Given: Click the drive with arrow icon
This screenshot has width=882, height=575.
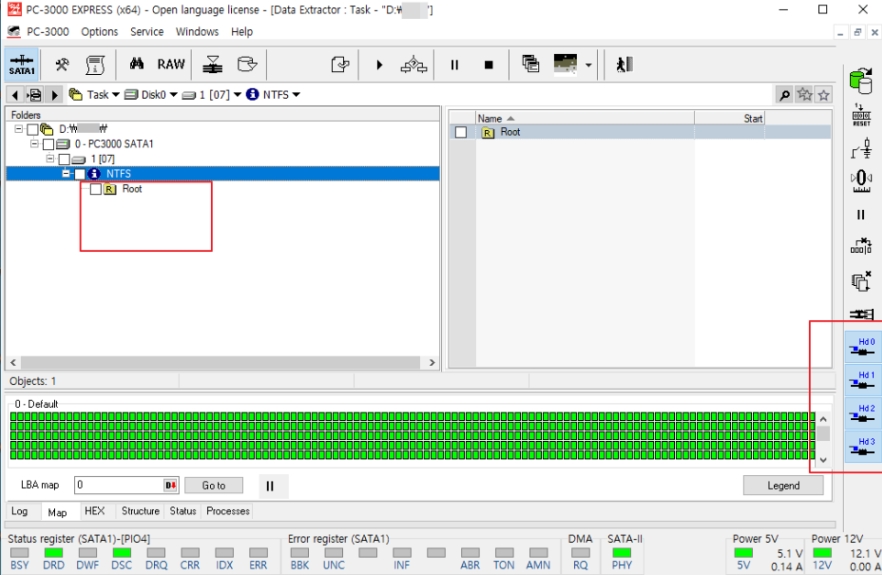Looking at the screenshot, I should tap(246, 64).
